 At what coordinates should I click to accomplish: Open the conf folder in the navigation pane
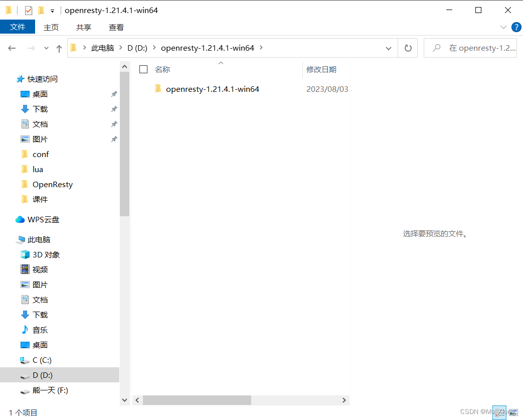(x=41, y=154)
